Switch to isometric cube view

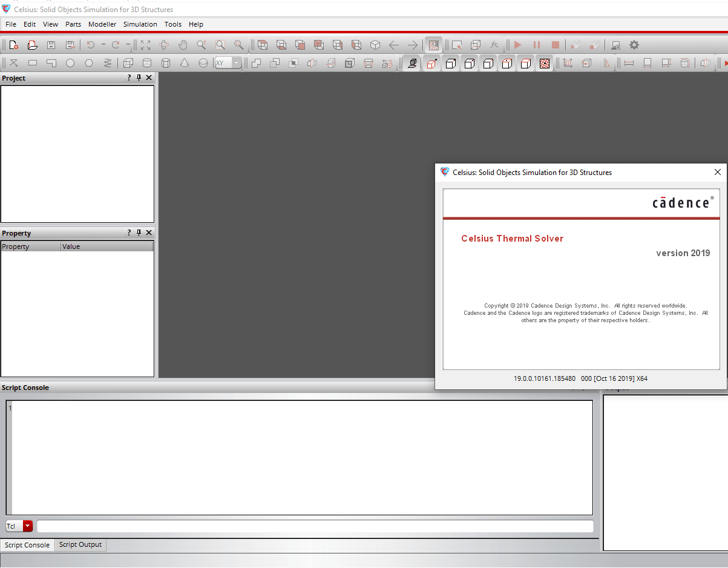tap(375, 45)
